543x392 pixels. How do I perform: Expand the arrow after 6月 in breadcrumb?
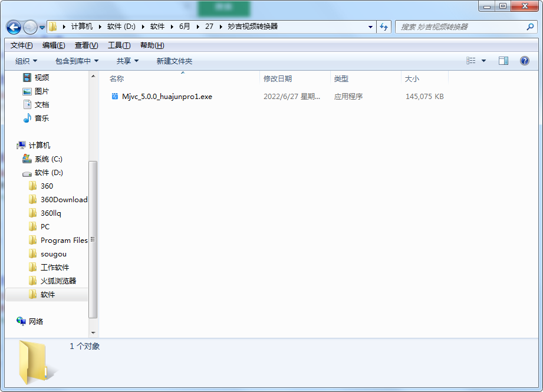point(198,27)
